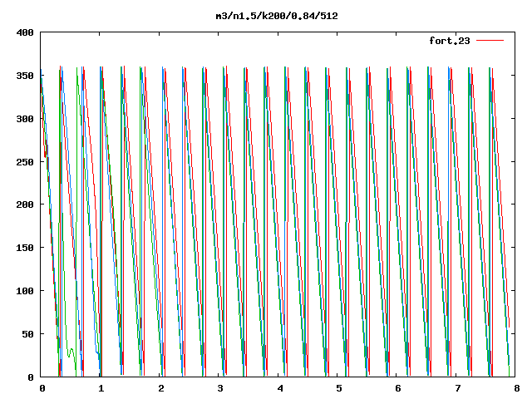Click y-axis label 250
Screen dimensions: 532x399
[25, 162]
